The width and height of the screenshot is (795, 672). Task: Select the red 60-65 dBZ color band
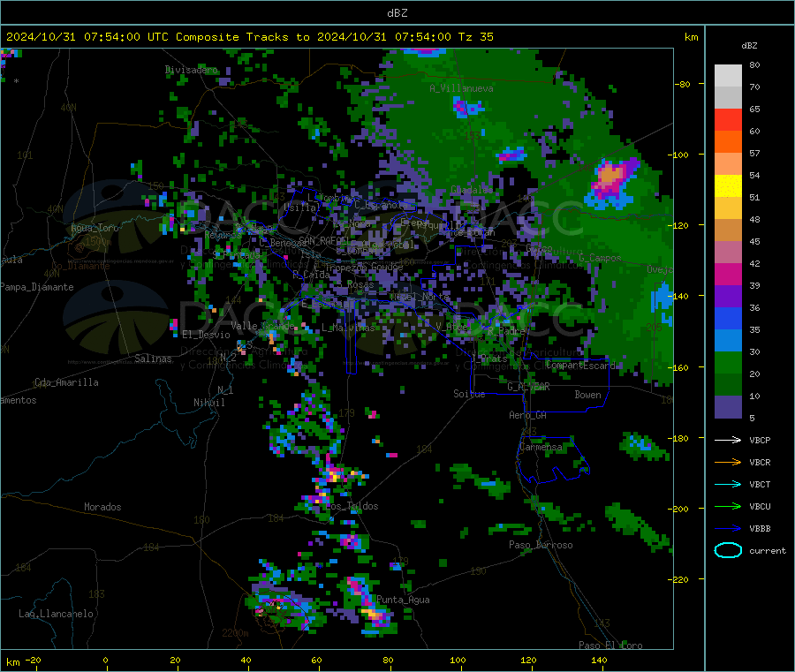(728, 119)
